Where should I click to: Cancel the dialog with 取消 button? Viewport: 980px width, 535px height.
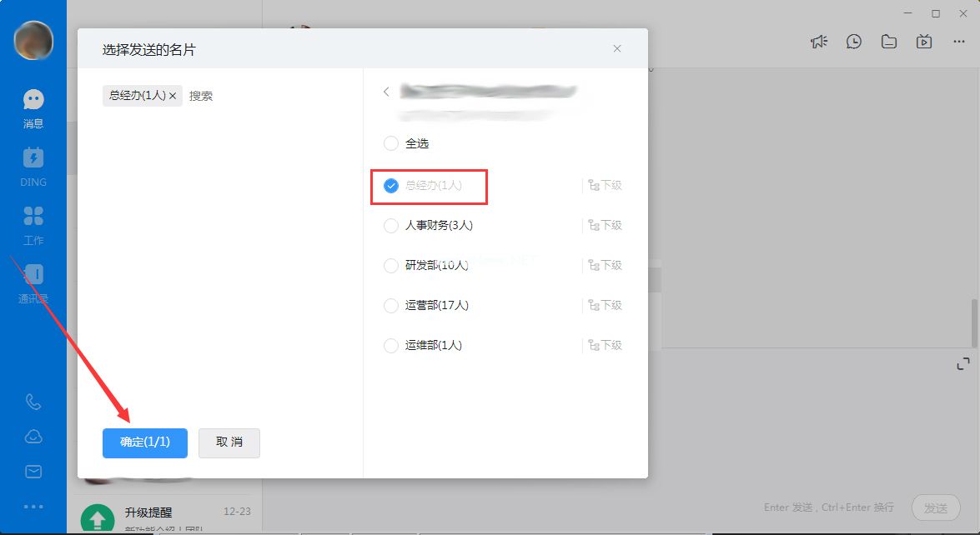tap(229, 442)
